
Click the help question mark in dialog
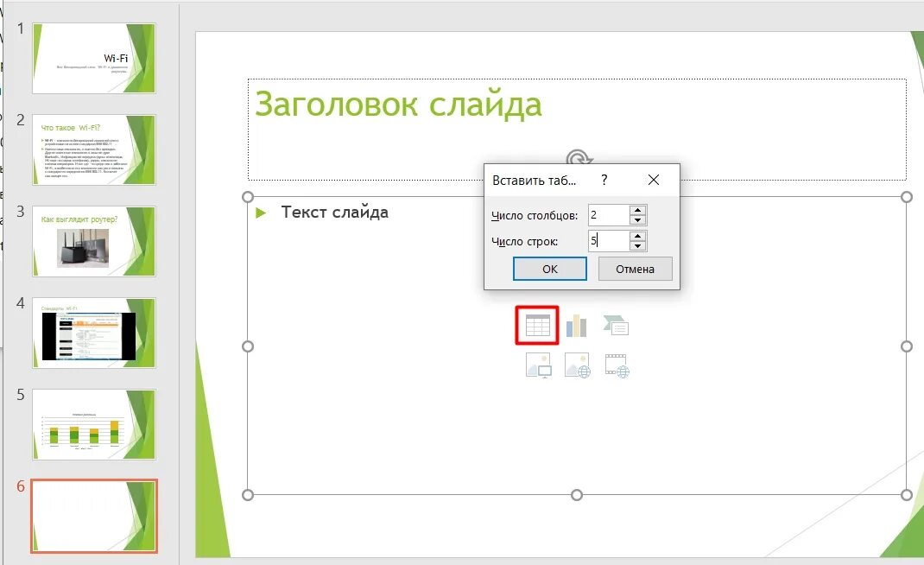[x=604, y=180]
